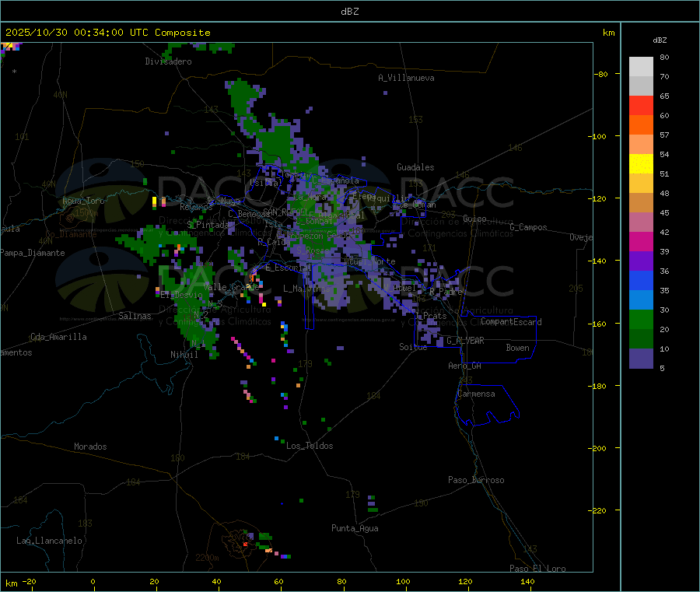Select the 'Valle_Grande' label
Image resolution: width=700 pixels, height=592 pixels.
(231, 287)
